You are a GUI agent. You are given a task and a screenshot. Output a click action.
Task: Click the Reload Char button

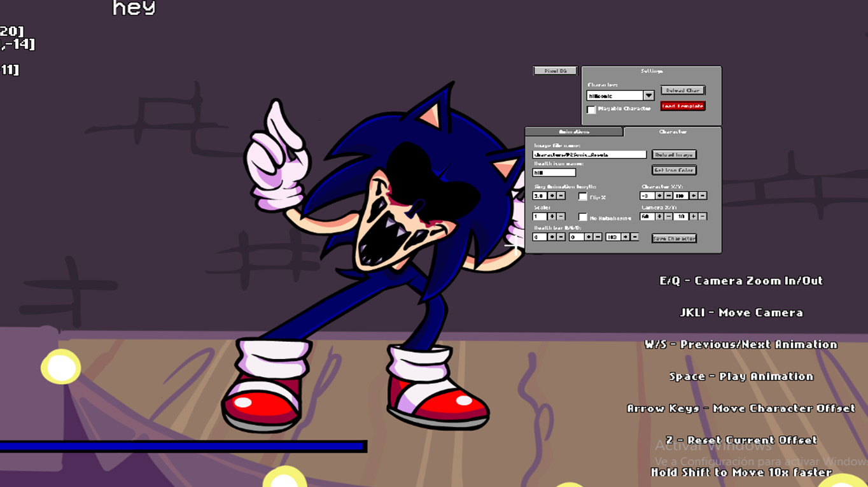(683, 90)
